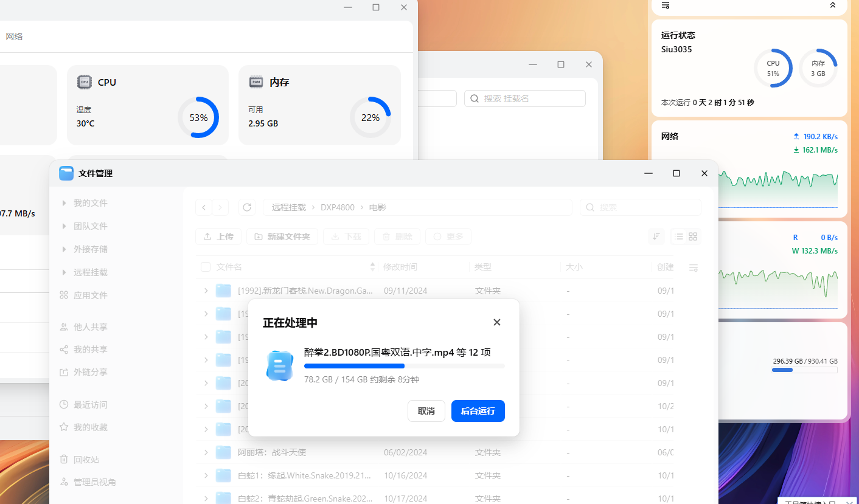
Task: Open widget panel settings icon at top
Action: pos(666,5)
